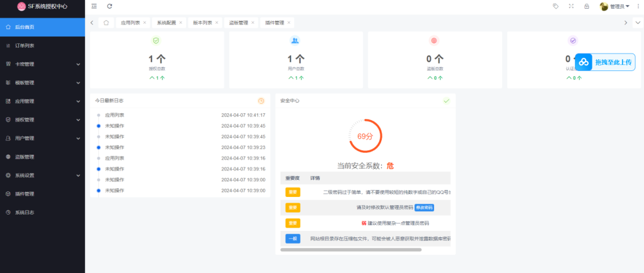Close the 盗版管理 tab
Image resolution: width=644 pixels, height=273 pixels.
(x=253, y=23)
